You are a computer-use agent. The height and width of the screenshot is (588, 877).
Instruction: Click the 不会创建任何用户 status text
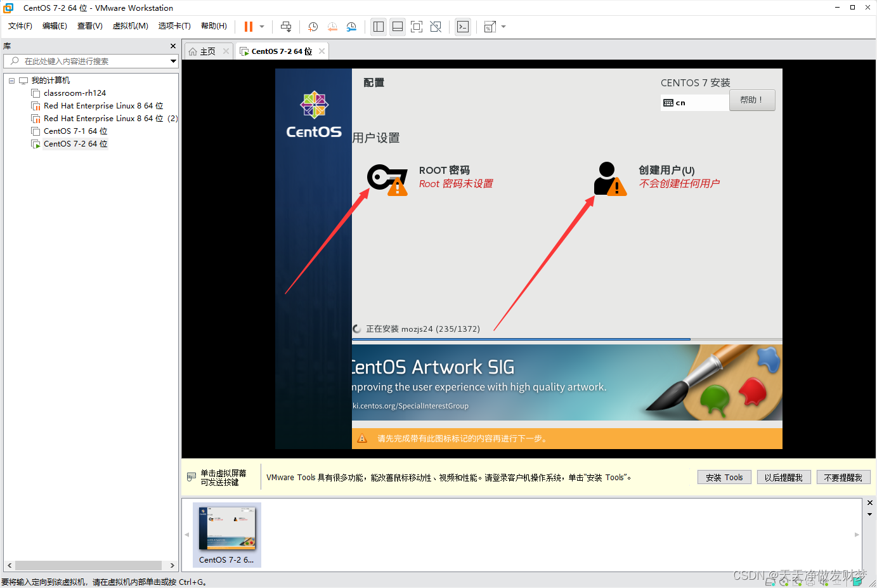(x=679, y=183)
